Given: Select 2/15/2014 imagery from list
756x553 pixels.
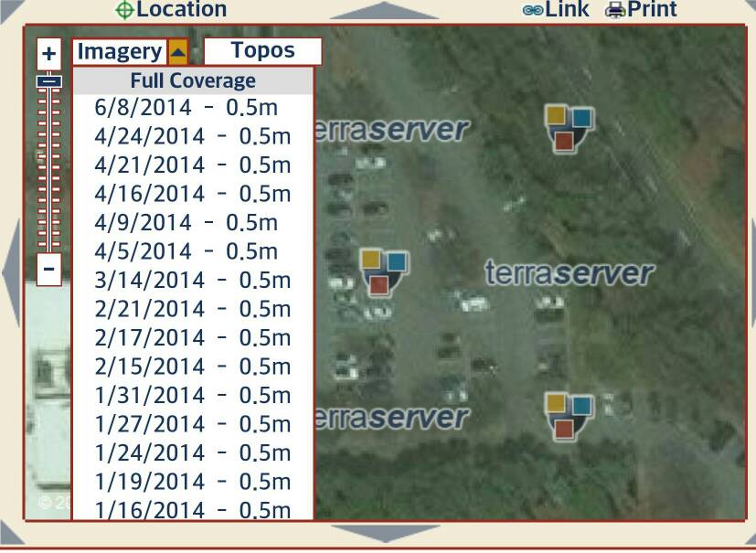Looking at the screenshot, I should [x=192, y=367].
